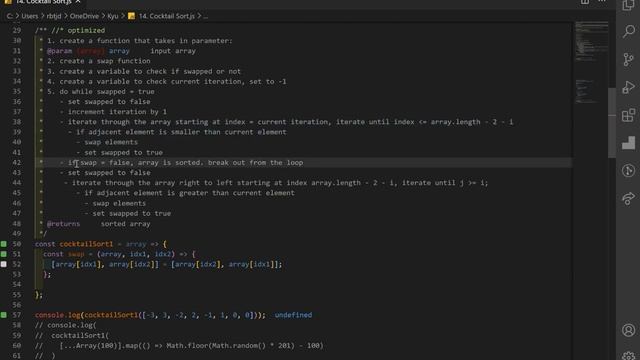Click the JS file icon in breadcrumbs
The height and width of the screenshot is (360, 640).
pos(131,16)
